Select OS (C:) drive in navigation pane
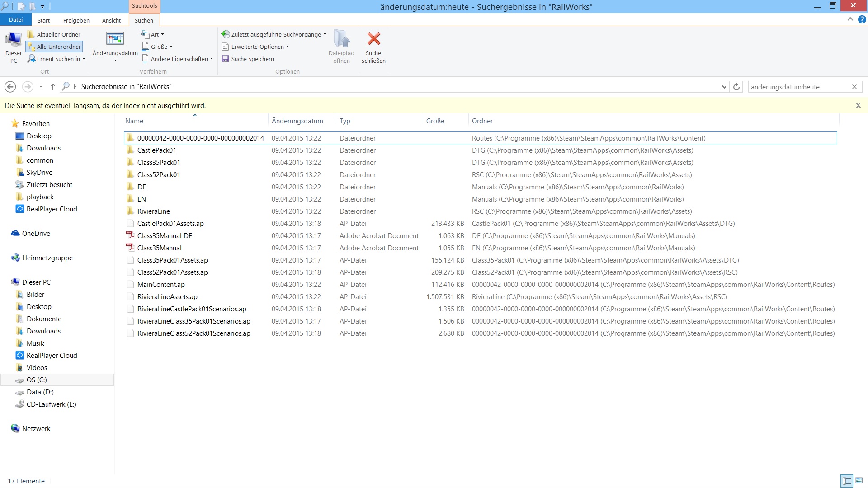868x488 pixels. tap(37, 380)
